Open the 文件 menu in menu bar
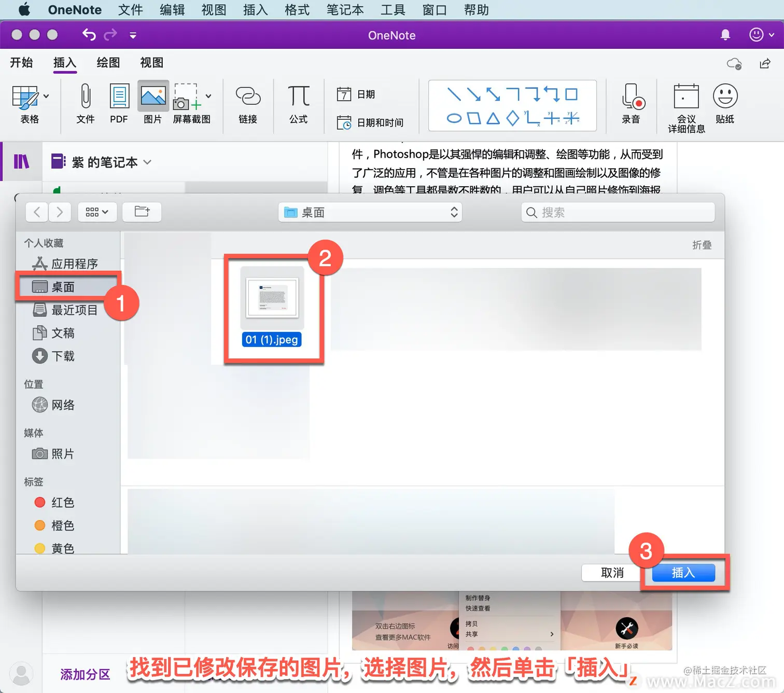 [x=131, y=10]
